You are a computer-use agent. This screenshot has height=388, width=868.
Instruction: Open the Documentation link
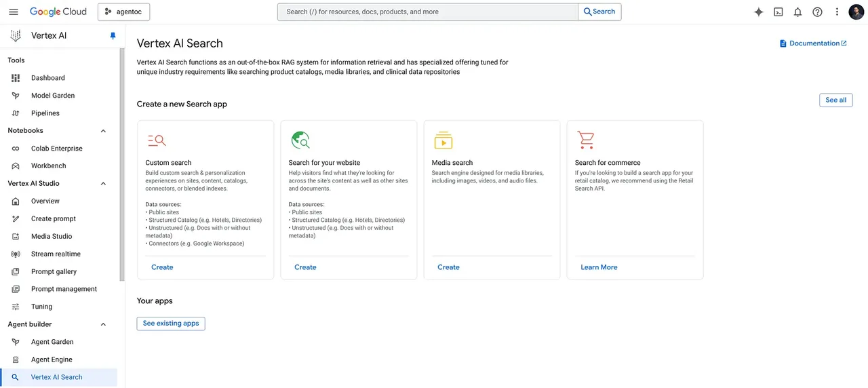[813, 43]
